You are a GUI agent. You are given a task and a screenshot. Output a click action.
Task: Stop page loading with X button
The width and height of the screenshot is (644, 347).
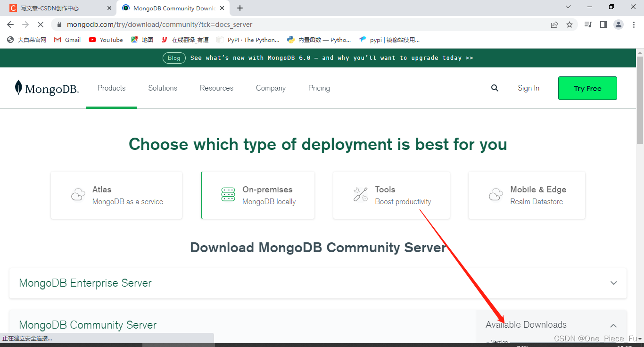tap(41, 25)
